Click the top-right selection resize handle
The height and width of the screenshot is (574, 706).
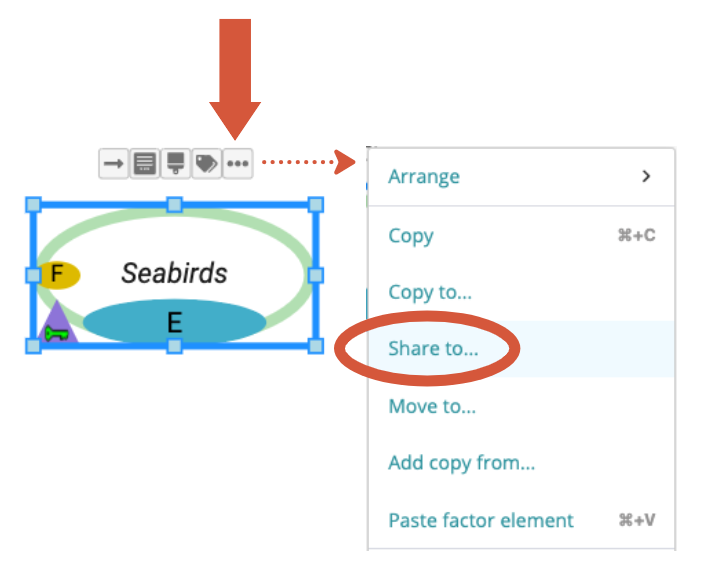click(x=316, y=205)
